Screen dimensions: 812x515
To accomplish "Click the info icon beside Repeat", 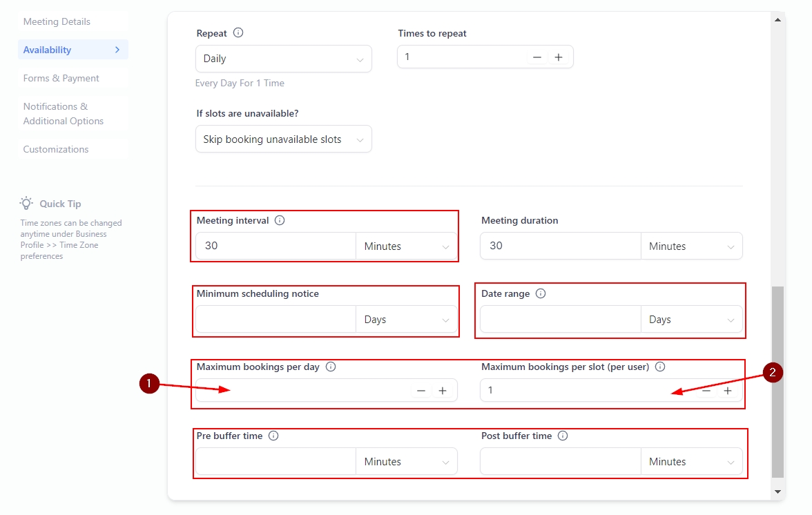I will (x=238, y=33).
